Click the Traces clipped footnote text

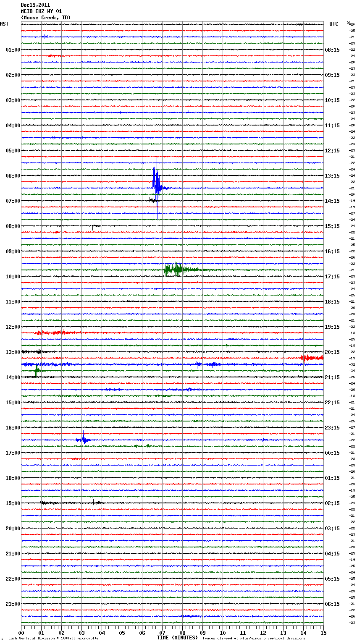(254, 638)
